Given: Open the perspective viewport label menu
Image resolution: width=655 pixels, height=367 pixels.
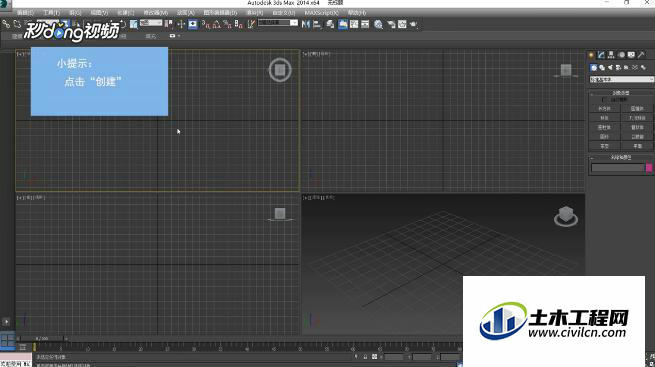Looking at the screenshot, I should 318,197.
